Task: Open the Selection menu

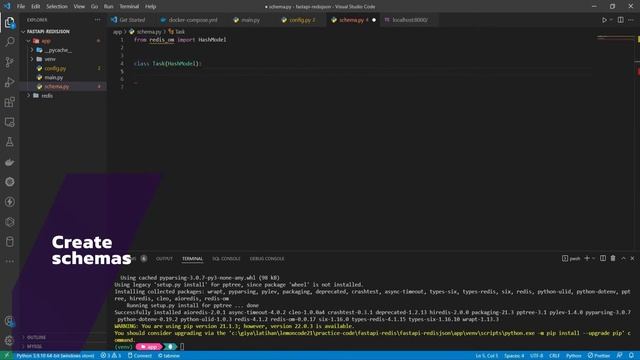Action: (57, 7)
